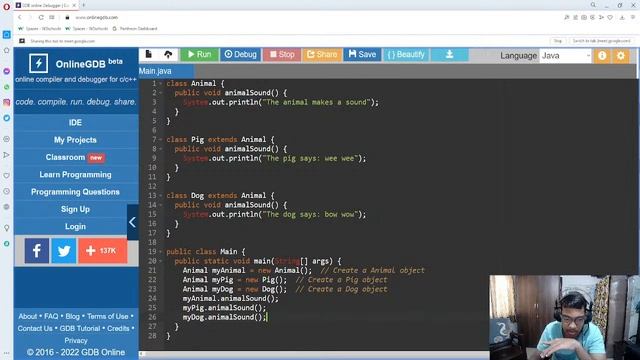This screenshot has width=640, height=360.
Task: Fold the method at line 8
Action: (x=160, y=149)
